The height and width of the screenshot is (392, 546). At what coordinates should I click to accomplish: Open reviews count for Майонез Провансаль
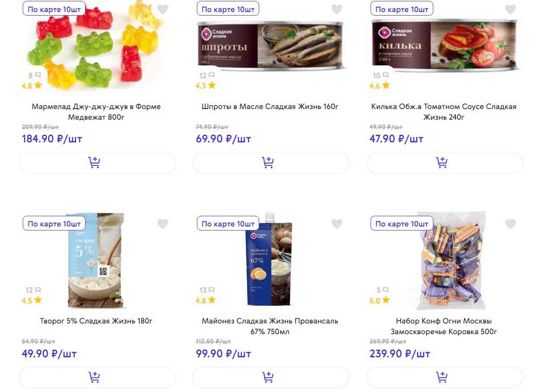(x=207, y=290)
